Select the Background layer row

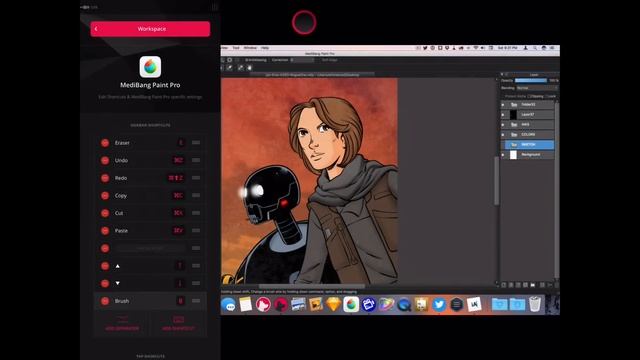[527, 155]
